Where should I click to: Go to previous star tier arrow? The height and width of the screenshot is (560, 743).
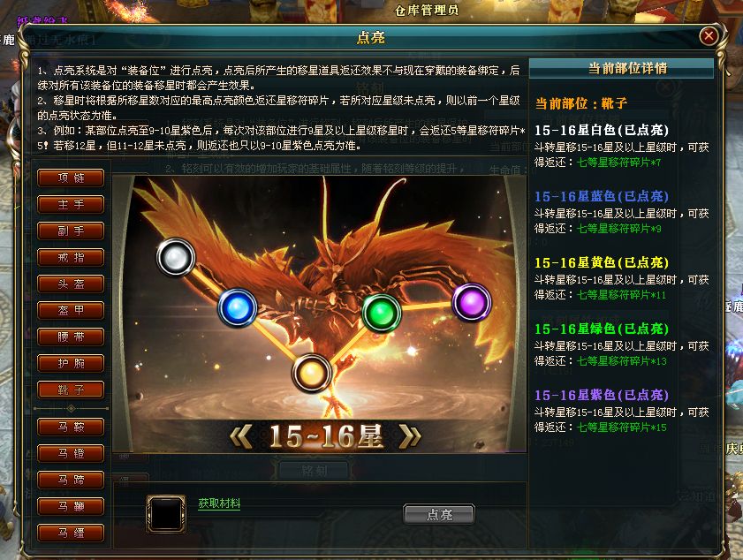point(241,436)
